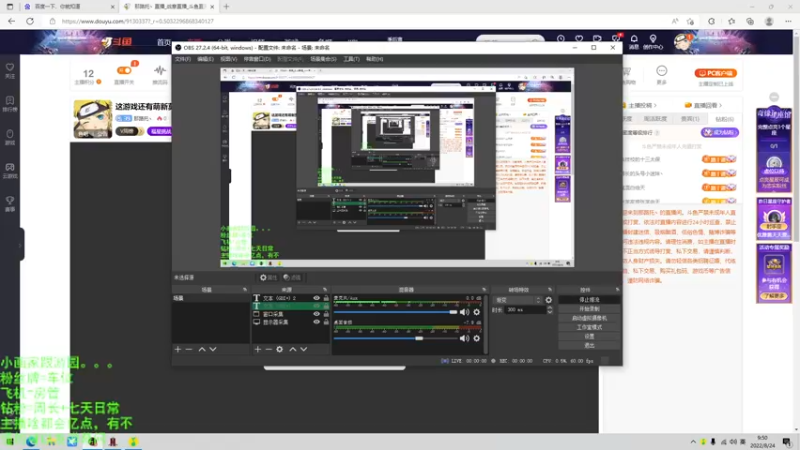This screenshot has height=450, width=800.
Task: Open transition settings gear icon
Action: click(x=548, y=300)
